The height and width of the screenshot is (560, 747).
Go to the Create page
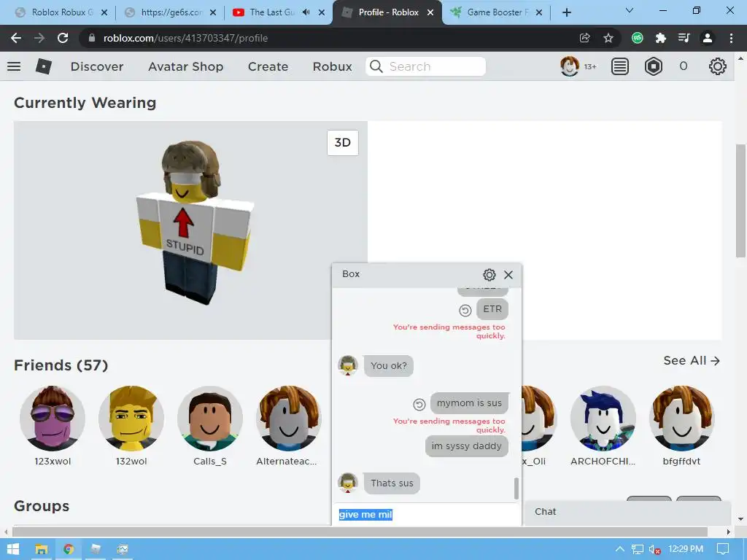(268, 66)
